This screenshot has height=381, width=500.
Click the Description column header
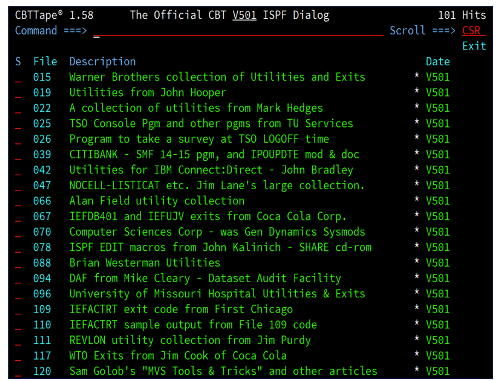pyautogui.click(x=102, y=62)
